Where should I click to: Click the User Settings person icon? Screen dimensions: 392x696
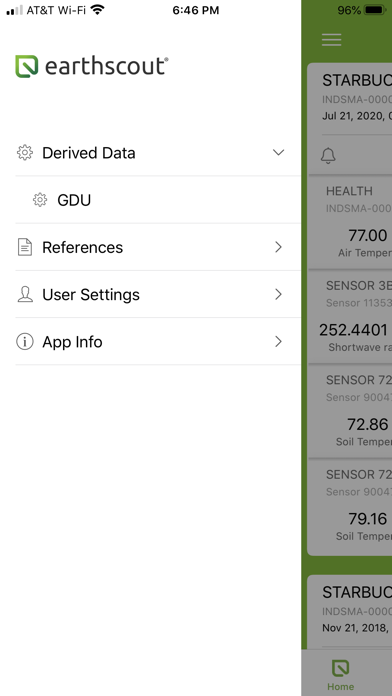click(x=25, y=294)
